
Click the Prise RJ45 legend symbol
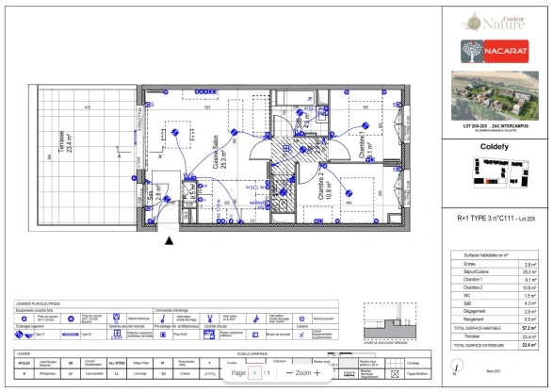(163, 335)
